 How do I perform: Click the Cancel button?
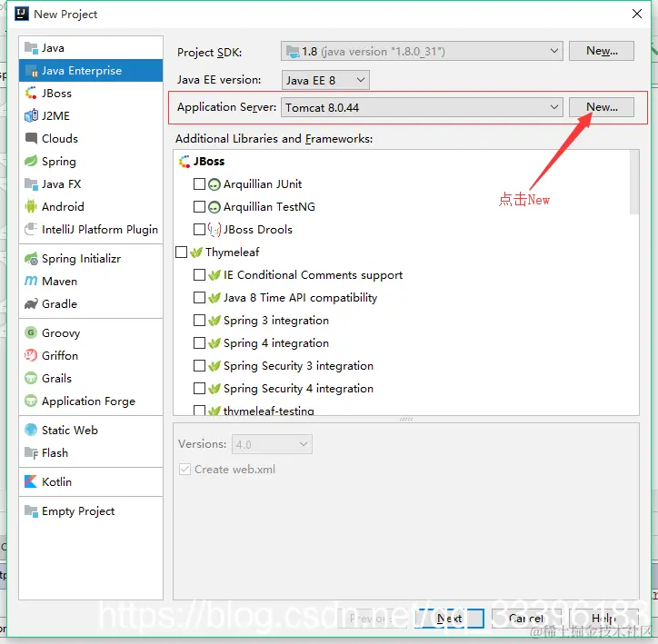[x=526, y=619]
